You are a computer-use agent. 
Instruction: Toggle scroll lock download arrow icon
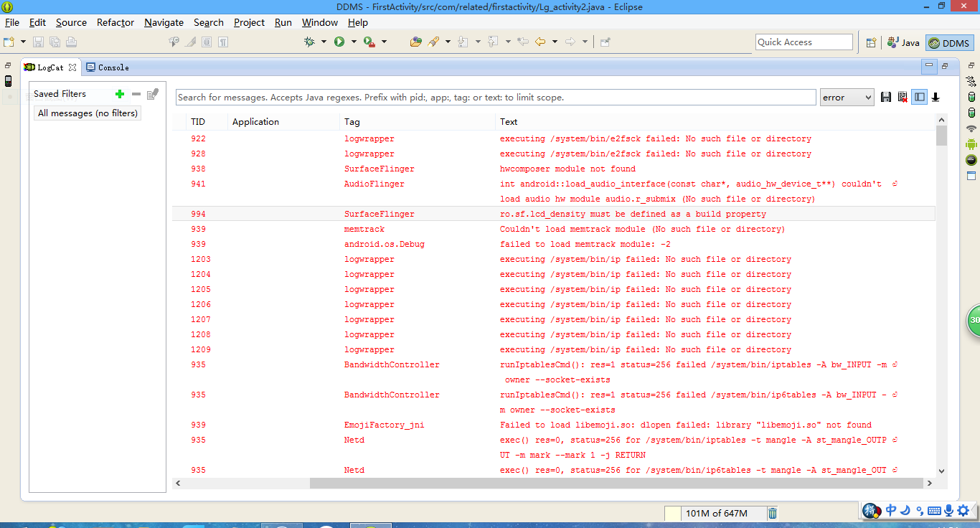click(936, 98)
